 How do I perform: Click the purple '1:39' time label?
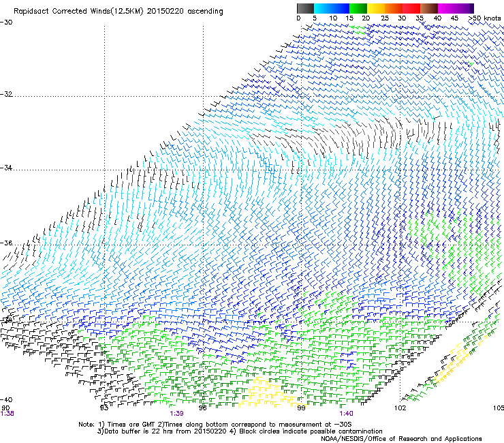coord(176,414)
